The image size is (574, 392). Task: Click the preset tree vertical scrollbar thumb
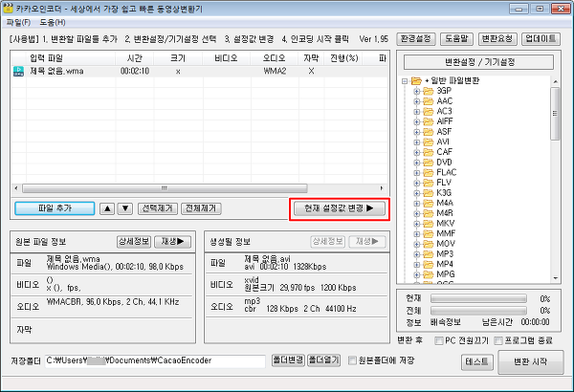555,114
